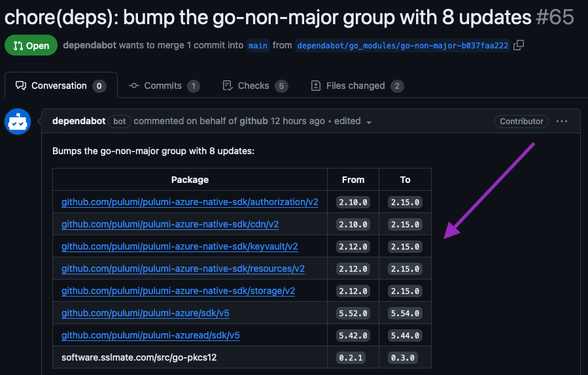588x375 pixels.
Task: Switch to the Conversation tab
Action: click(x=61, y=86)
